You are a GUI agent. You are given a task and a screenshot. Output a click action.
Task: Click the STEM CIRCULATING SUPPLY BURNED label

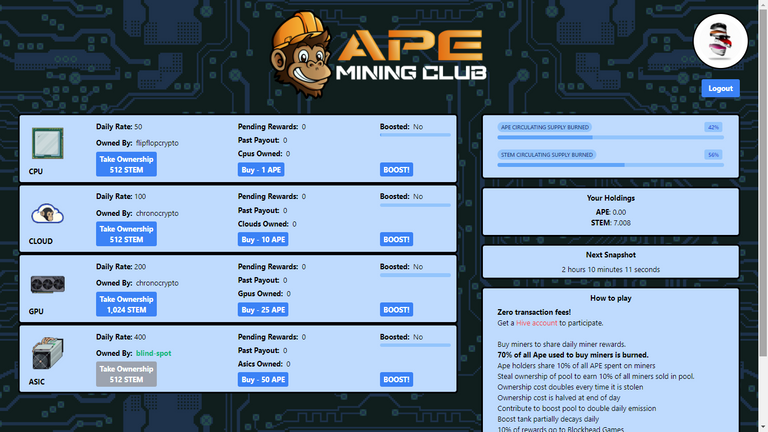click(547, 155)
